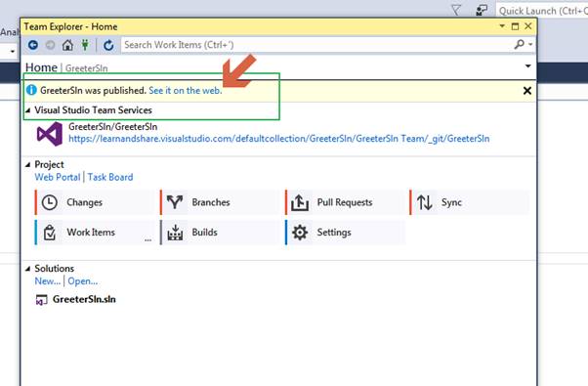This screenshot has width=588, height=386.
Task: Open the Web Portal link
Action: [x=58, y=177]
